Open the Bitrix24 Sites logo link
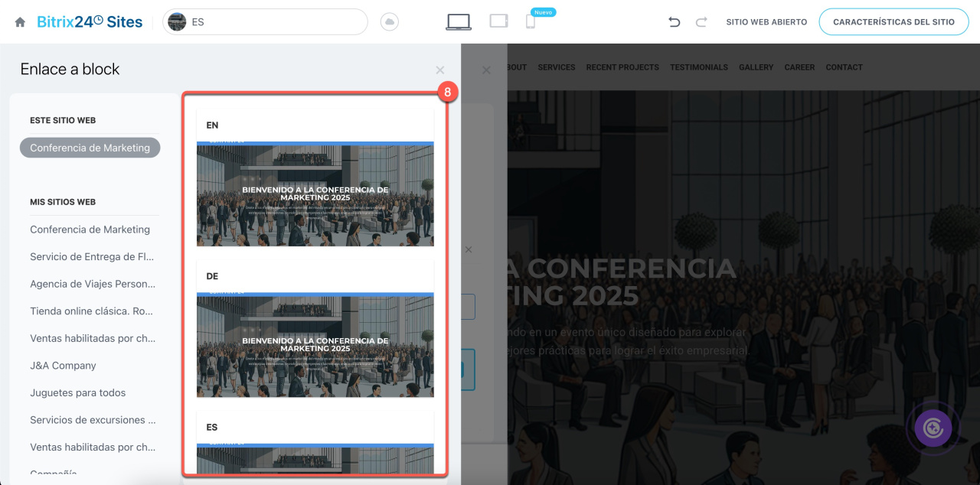Viewport: 980px width, 485px height. (90, 22)
